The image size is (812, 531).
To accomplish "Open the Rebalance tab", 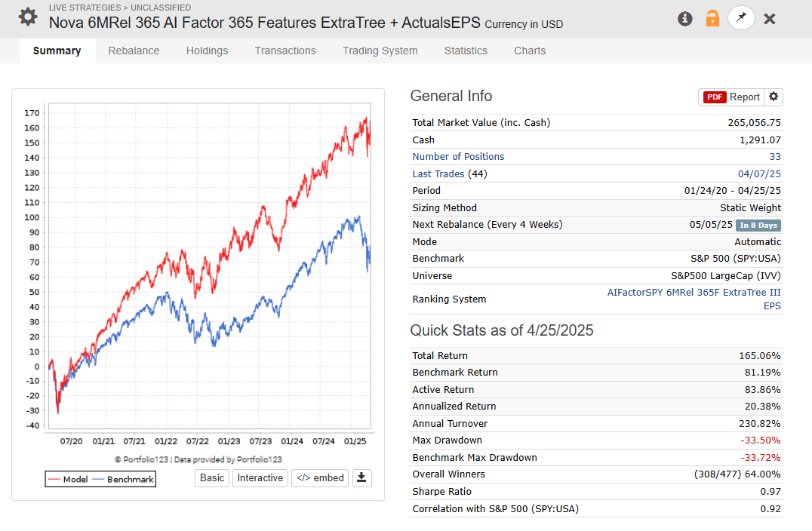I will pos(134,51).
